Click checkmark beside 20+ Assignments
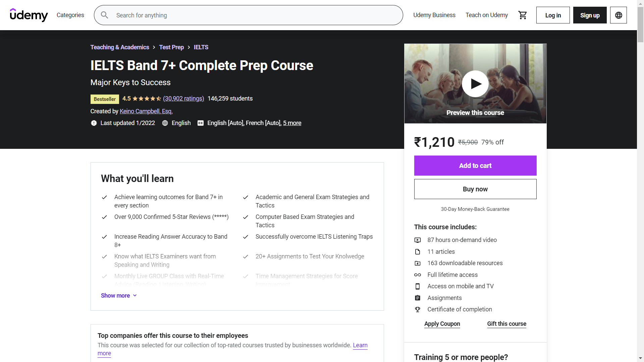 (x=246, y=256)
